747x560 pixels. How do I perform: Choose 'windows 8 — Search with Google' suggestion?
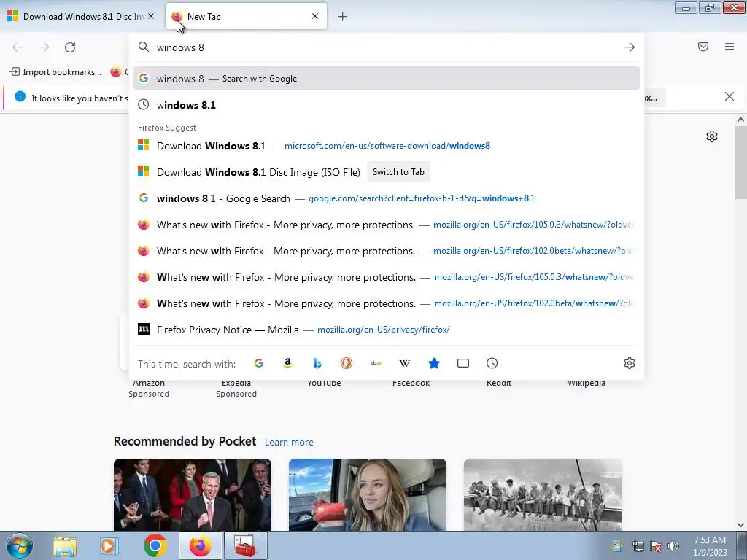(387, 79)
